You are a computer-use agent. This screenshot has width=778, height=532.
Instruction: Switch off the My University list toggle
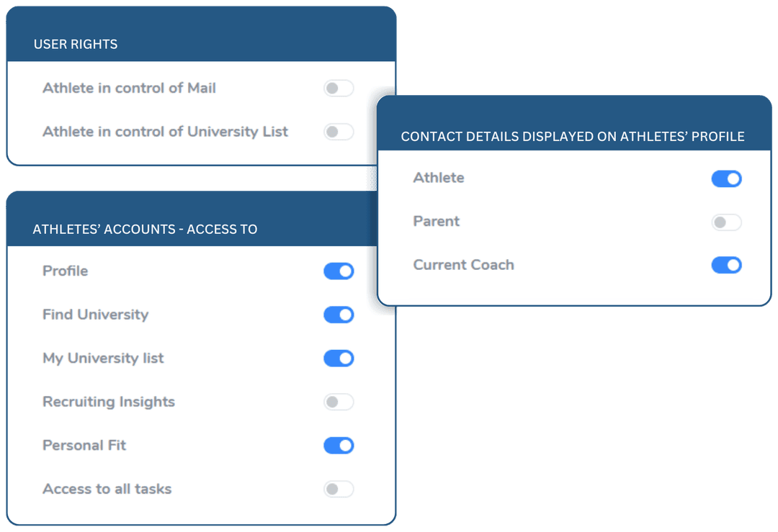(339, 358)
